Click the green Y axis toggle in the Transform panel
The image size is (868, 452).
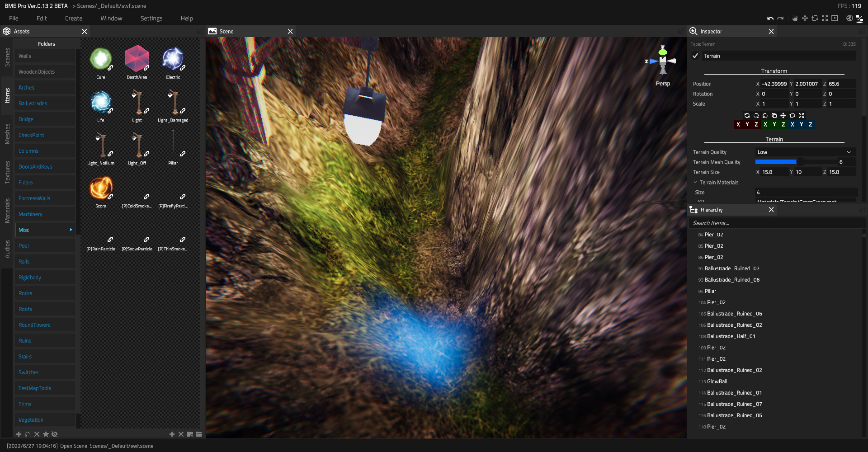coord(774,124)
